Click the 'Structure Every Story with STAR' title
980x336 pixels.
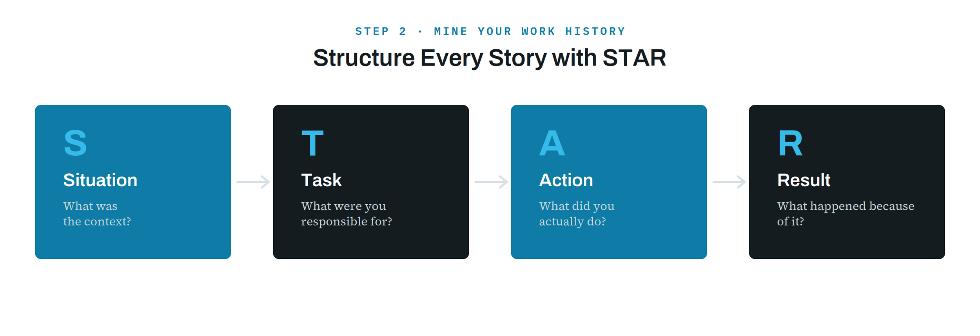(x=490, y=58)
